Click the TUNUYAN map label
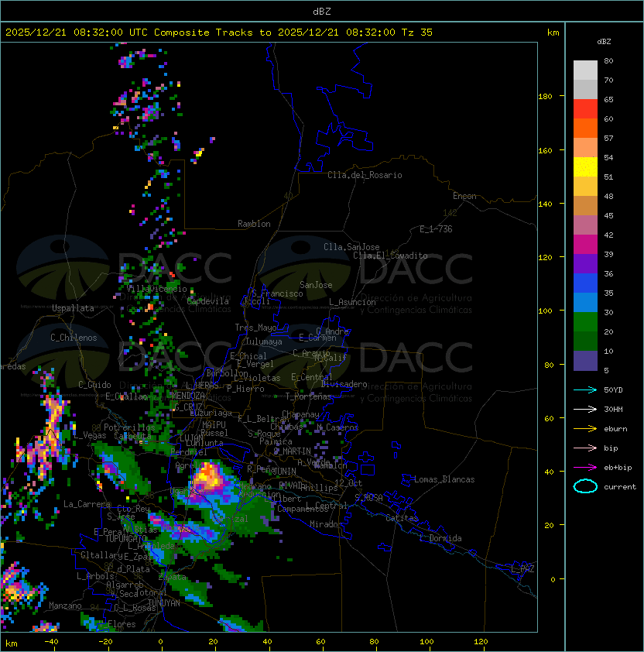The height and width of the screenshot is (652, 644). (x=164, y=603)
